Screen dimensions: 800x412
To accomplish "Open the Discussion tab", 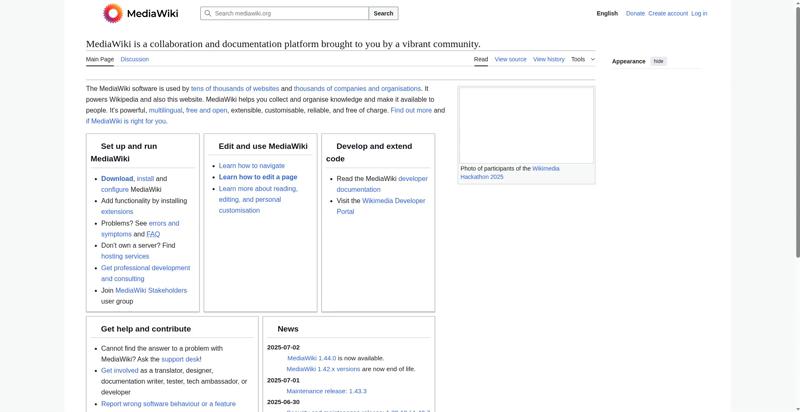I will point(135,59).
